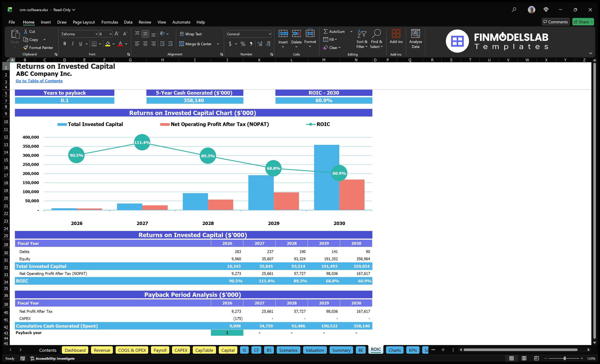Launch Analyze Data
This screenshot has height=364, width=600.
pos(416,38)
